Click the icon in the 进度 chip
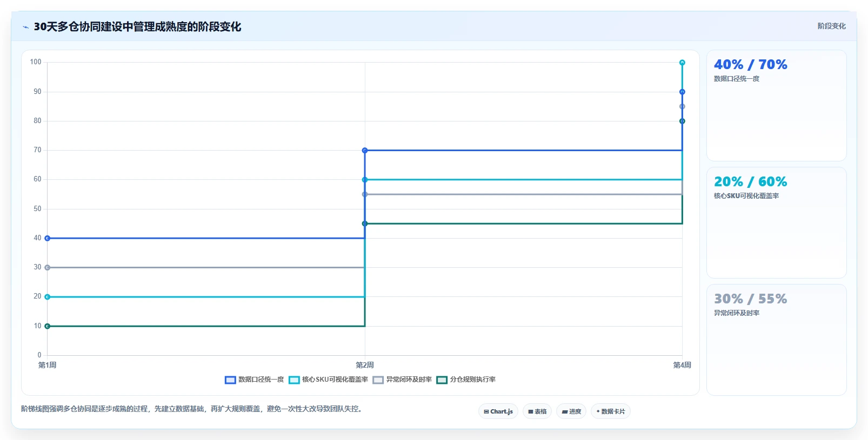This screenshot has width=868, height=440. (x=565, y=412)
